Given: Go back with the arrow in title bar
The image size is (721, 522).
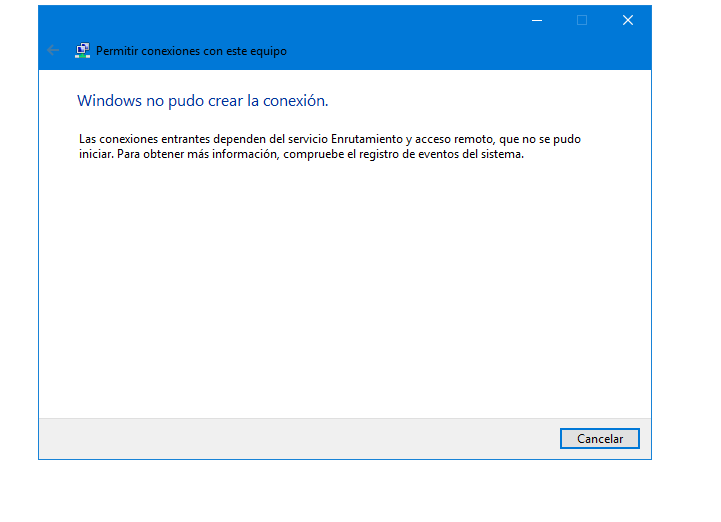Looking at the screenshot, I should point(53,50).
